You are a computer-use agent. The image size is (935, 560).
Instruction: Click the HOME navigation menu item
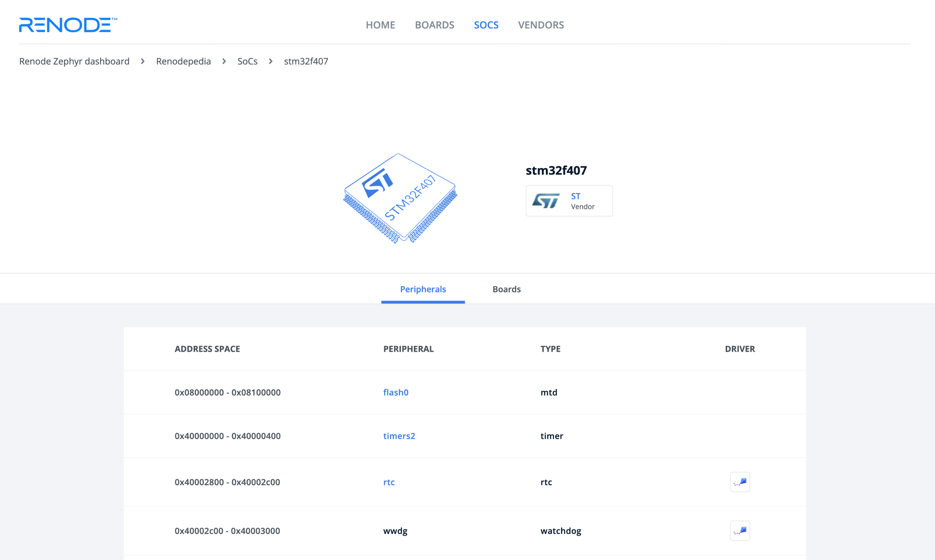click(x=380, y=25)
